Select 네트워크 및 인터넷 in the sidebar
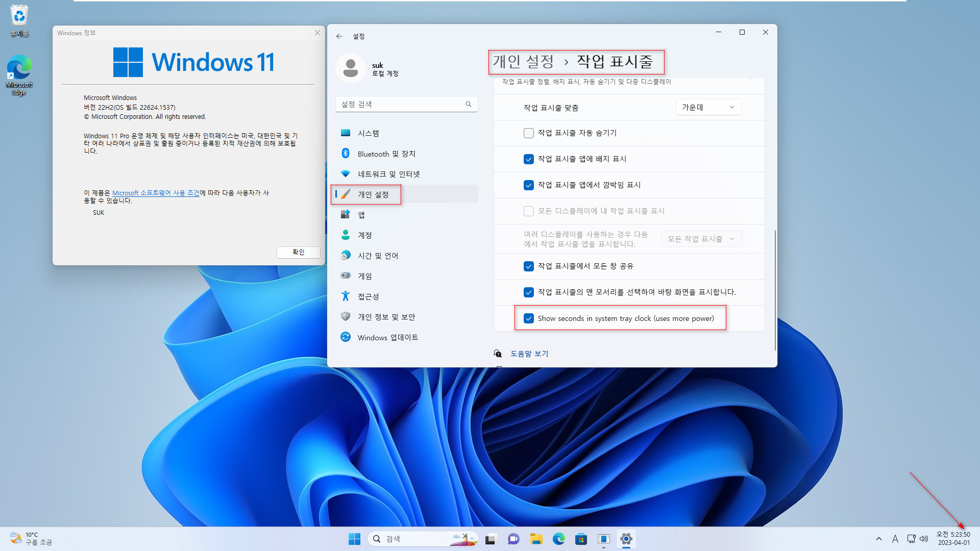 pos(407,174)
